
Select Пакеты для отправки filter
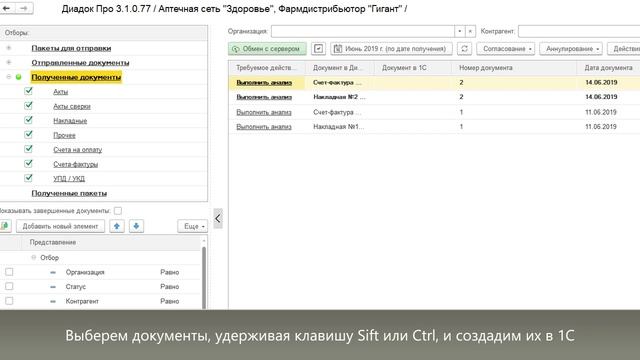(71, 48)
